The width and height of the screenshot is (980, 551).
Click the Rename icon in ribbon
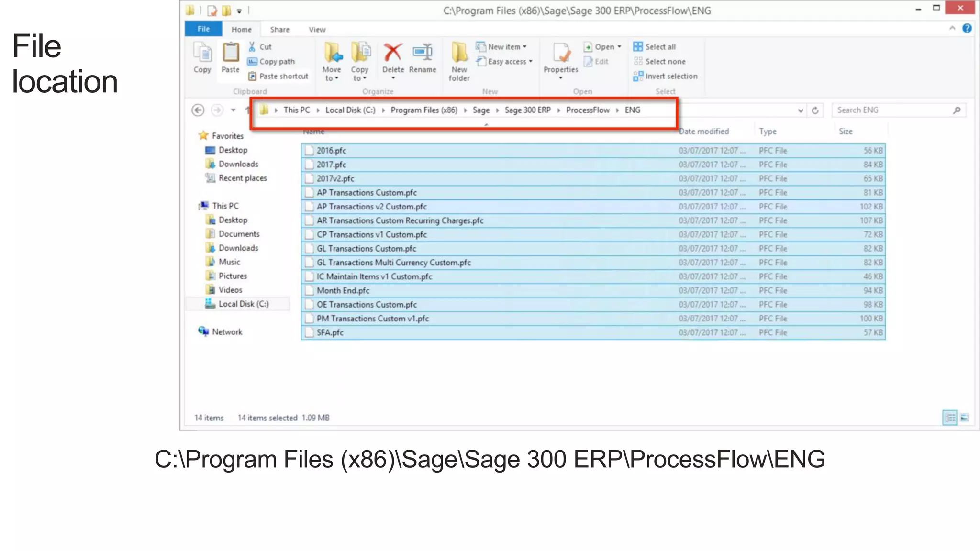(423, 53)
